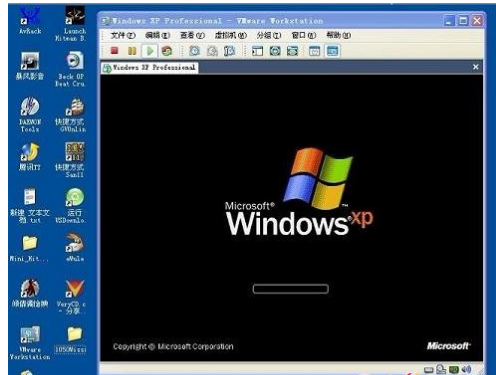Click the 快捷方式 GVOnline ship icon

click(x=73, y=114)
